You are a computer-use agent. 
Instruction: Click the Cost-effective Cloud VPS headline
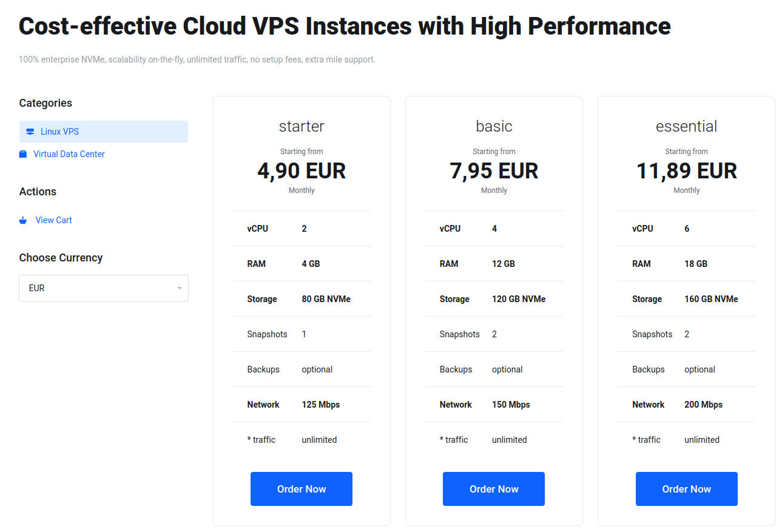[345, 26]
